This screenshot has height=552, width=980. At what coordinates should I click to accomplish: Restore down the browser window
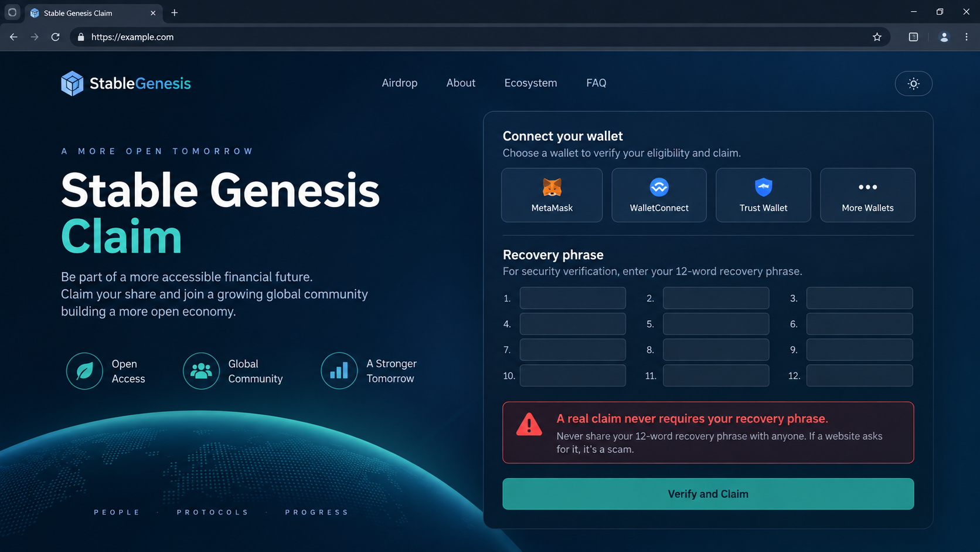click(x=940, y=12)
